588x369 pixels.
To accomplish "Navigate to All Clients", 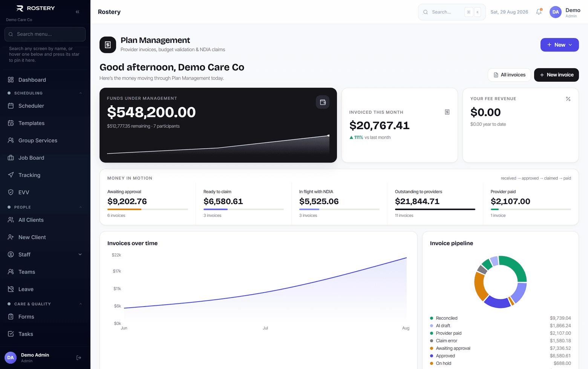I will click(45, 220).
